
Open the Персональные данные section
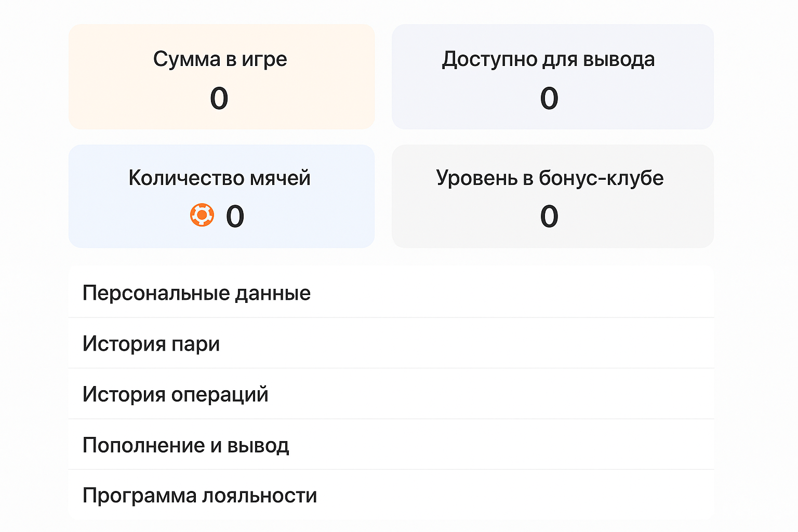196,293
